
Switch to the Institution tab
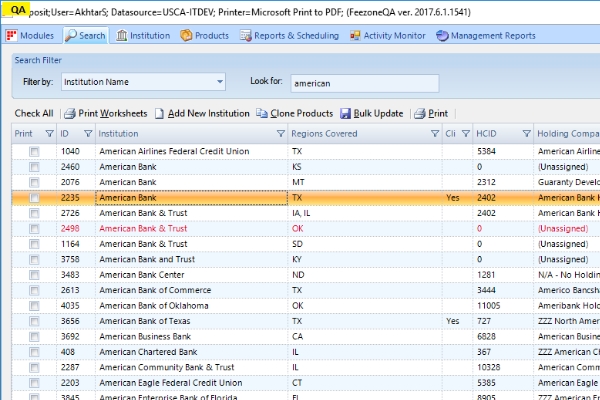pyautogui.click(x=143, y=36)
